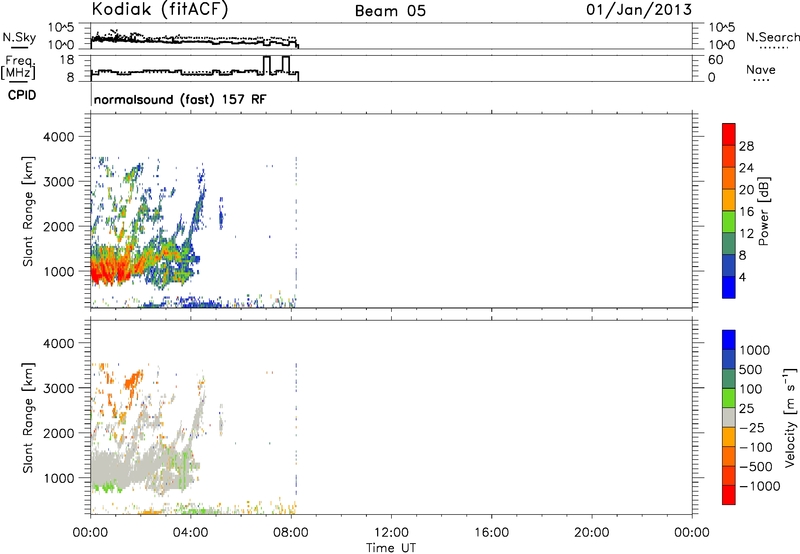Select the "Freq. [MHz]" axis label
This screenshot has height=554, width=800.
pyautogui.click(x=18, y=68)
